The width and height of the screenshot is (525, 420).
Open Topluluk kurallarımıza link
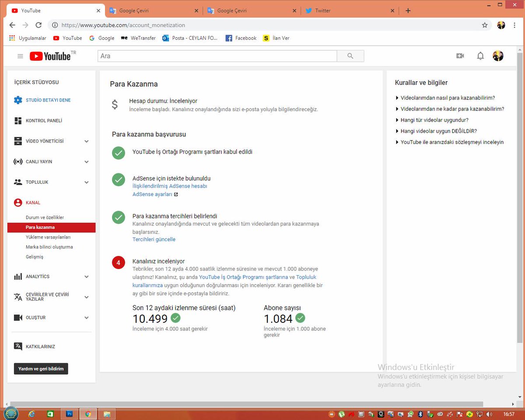click(x=306, y=277)
